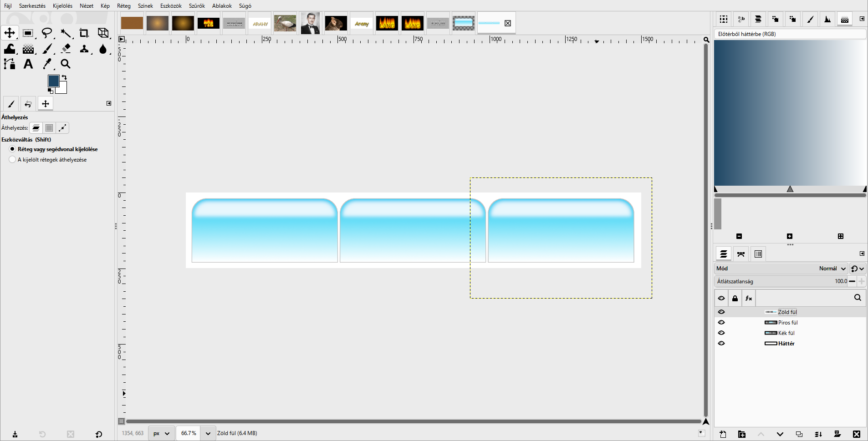Click the layer search magnifier icon
This screenshot has width=868, height=441.
tap(858, 298)
